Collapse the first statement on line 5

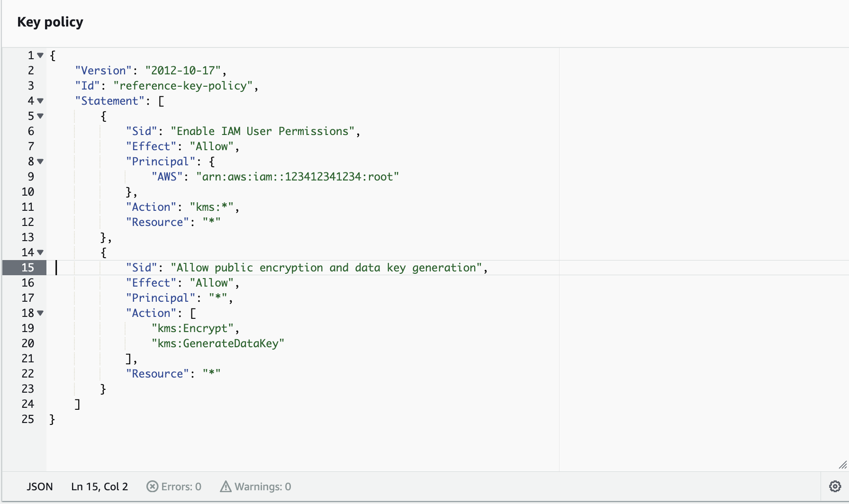[40, 116]
